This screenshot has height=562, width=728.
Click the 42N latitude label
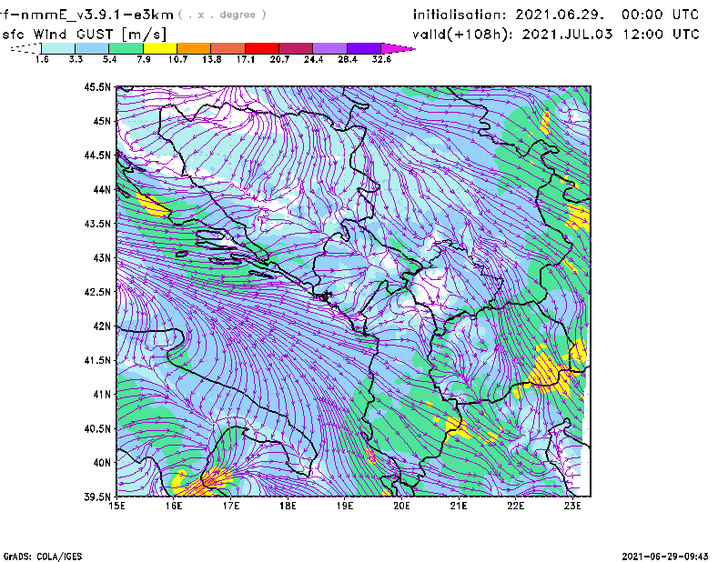click(102, 326)
